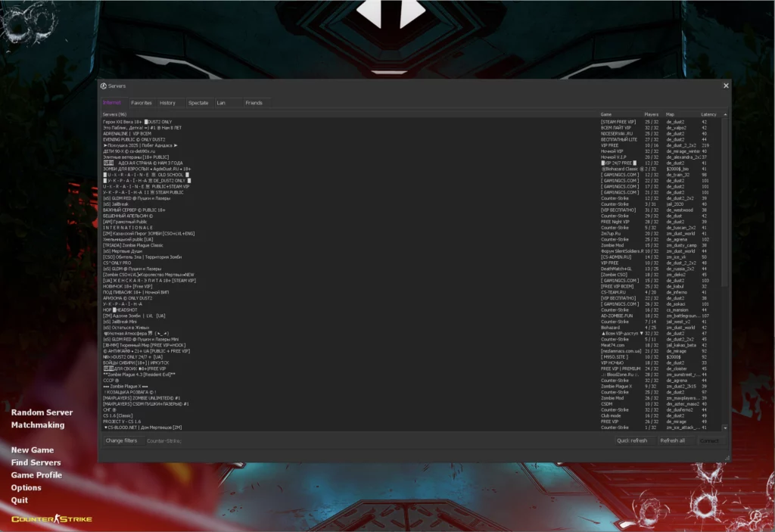
Task: Click the 'Zm7up.Ru' game cell
Action: tap(611, 234)
